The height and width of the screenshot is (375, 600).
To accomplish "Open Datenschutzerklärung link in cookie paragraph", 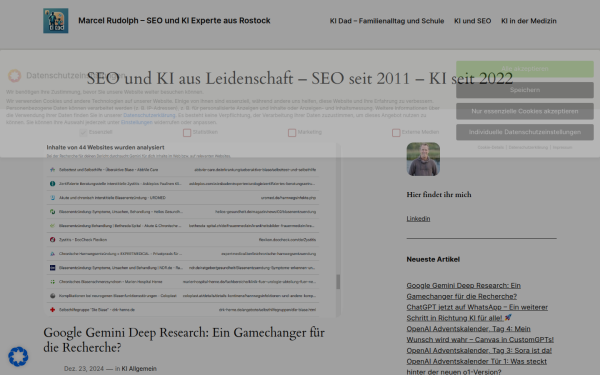I will pyautogui.click(x=149, y=115).
